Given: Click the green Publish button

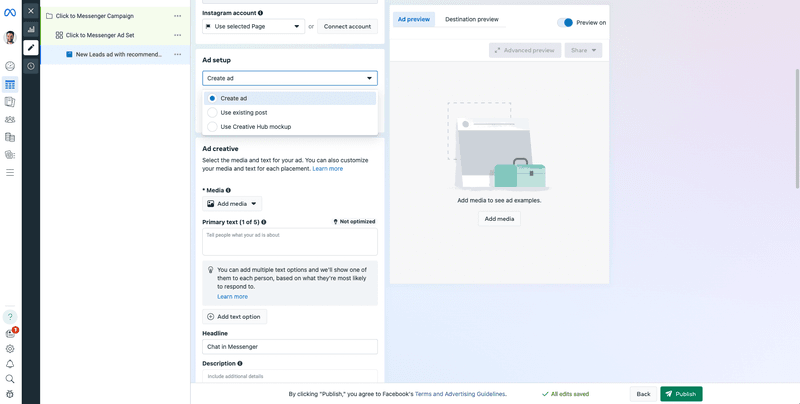Looking at the screenshot, I should [x=681, y=394].
